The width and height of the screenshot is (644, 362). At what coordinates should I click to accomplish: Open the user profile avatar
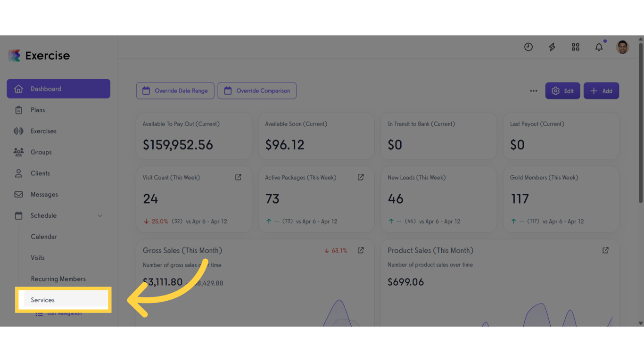(x=622, y=47)
